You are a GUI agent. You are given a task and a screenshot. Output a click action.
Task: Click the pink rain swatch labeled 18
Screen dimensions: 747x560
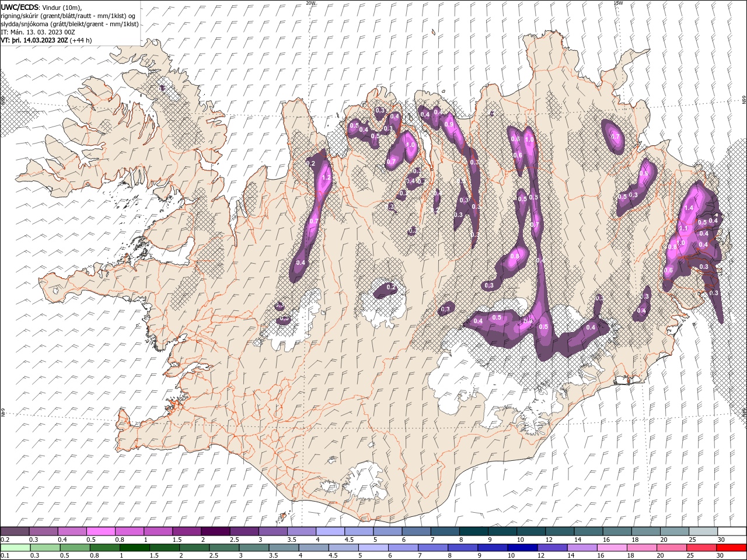641,548
